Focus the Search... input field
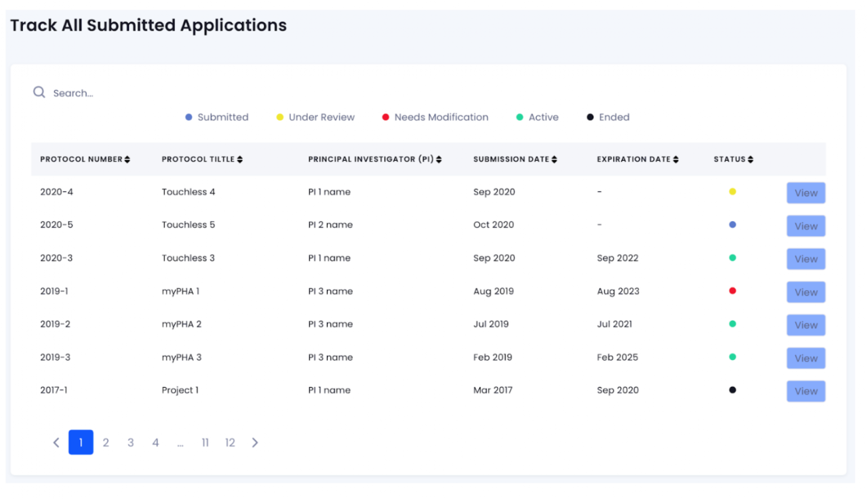868x499 pixels. click(x=73, y=93)
